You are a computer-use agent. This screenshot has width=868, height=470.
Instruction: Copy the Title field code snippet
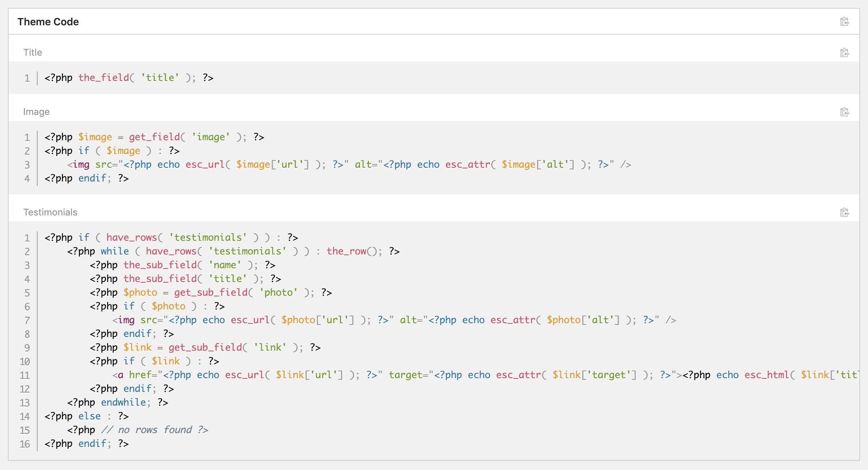[844, 53]
